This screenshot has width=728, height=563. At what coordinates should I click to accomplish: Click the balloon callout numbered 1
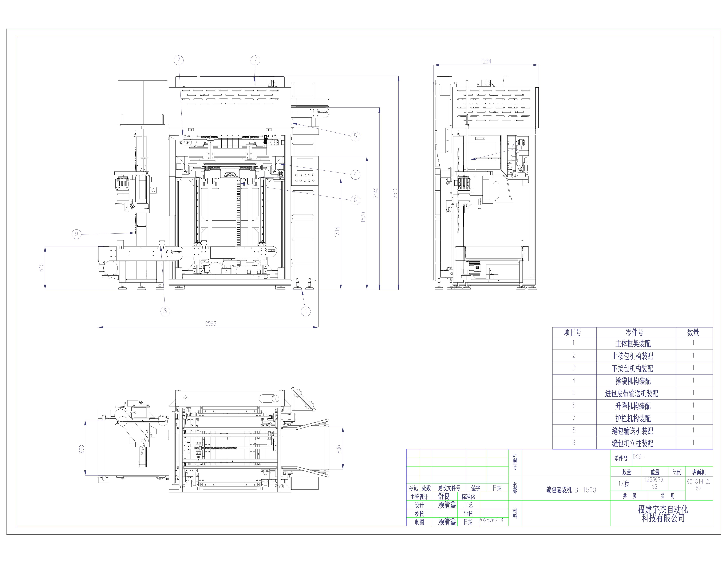coord(306,311)
